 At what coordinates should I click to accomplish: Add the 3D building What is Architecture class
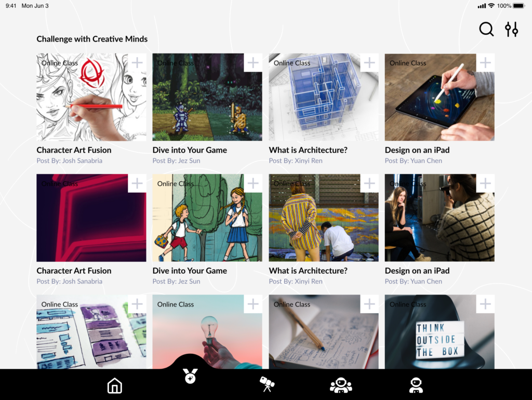[369, 63]
